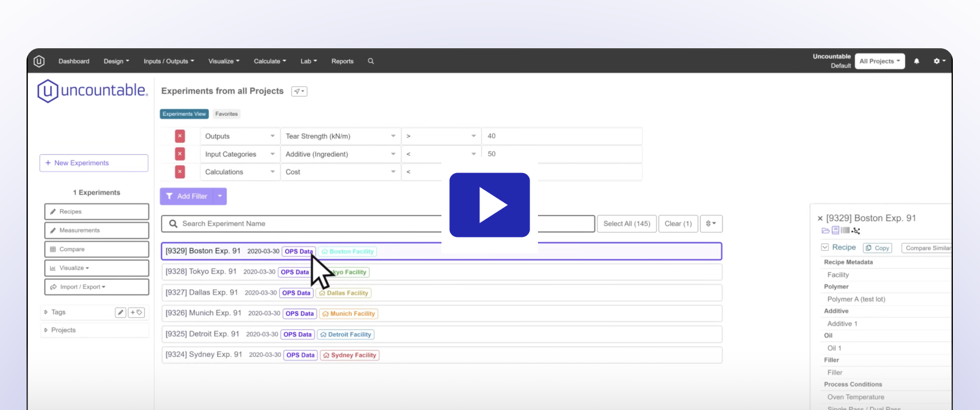Screen dimensions: 980x410
Task: Remove the Calculations filter with red X
Action: coord(180,172)
